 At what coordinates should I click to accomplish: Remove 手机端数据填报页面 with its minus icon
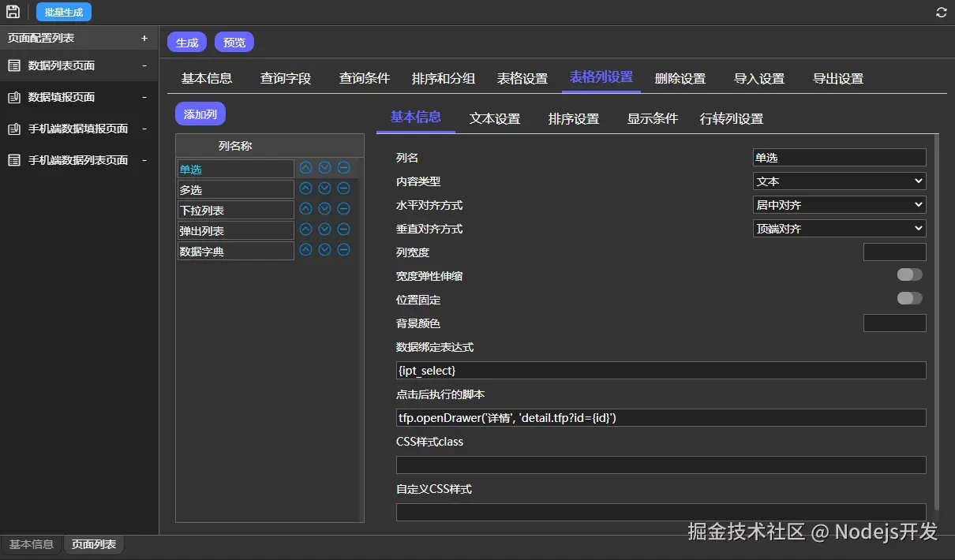pyautogui.click(x=144, y=129)
